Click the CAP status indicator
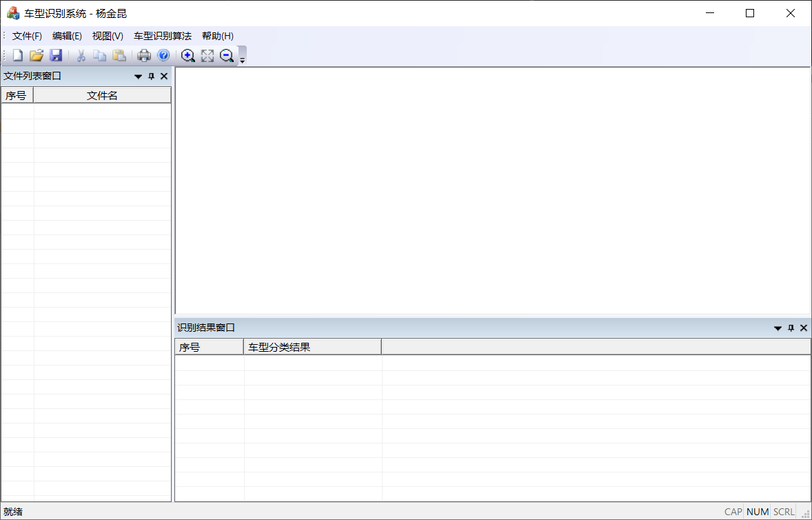The height and width of the screenshot is (520, 812). coord(733,512)
